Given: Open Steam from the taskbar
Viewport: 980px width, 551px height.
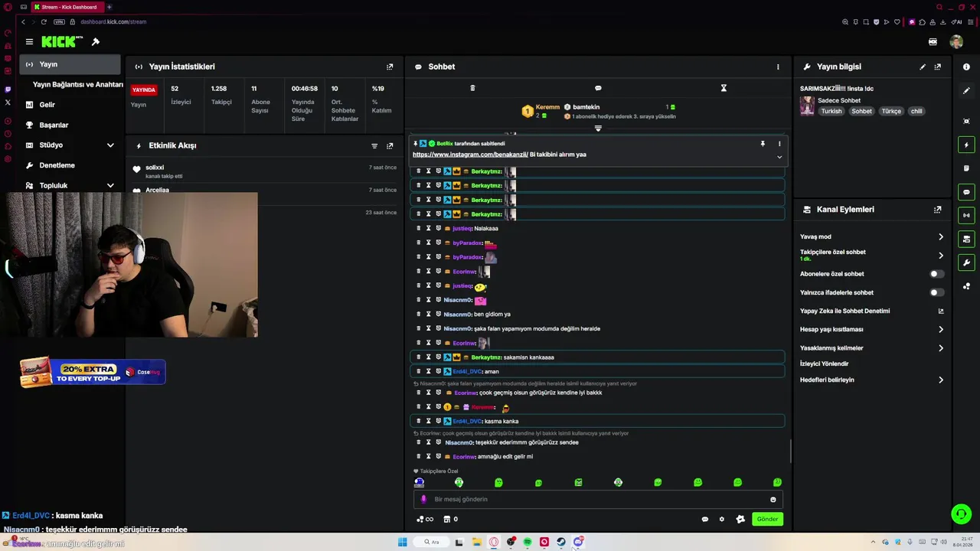Looking at the screenshot, I should tap(561, 542).
